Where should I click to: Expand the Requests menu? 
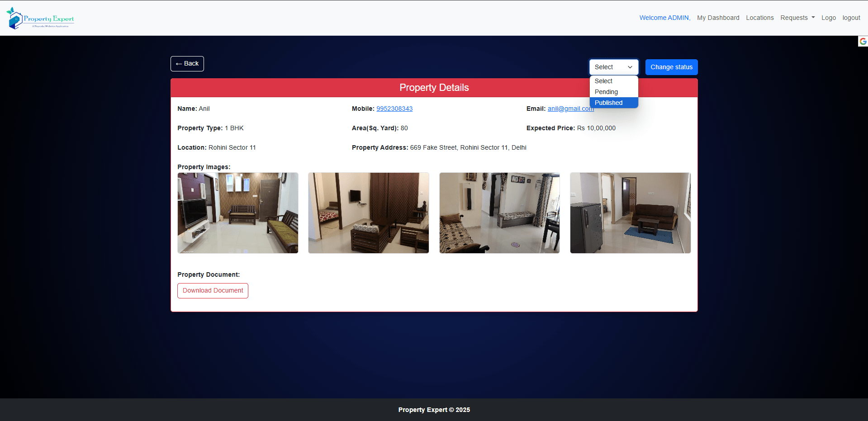(x=797, y=18)
